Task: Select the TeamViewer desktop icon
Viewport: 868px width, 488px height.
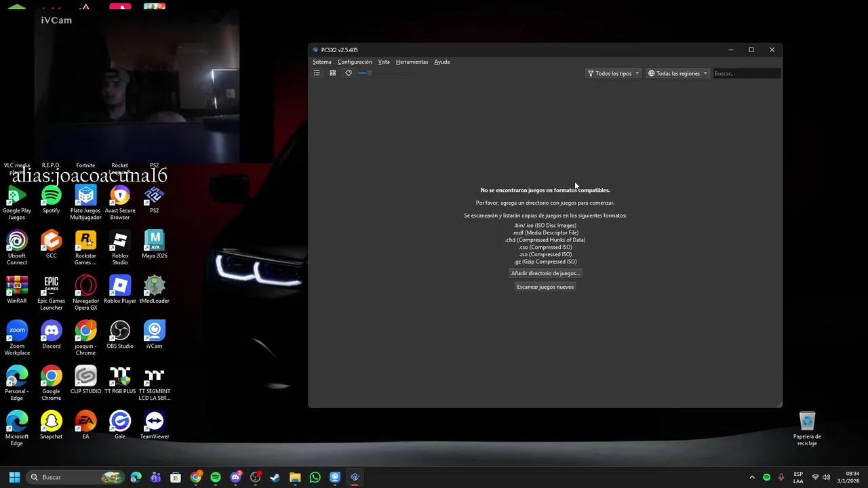Action: point(155,426)
